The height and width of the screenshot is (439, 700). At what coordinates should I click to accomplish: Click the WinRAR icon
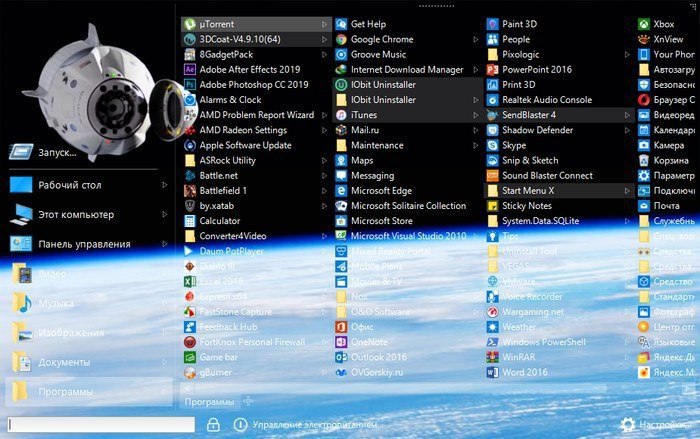pos(492,357)
